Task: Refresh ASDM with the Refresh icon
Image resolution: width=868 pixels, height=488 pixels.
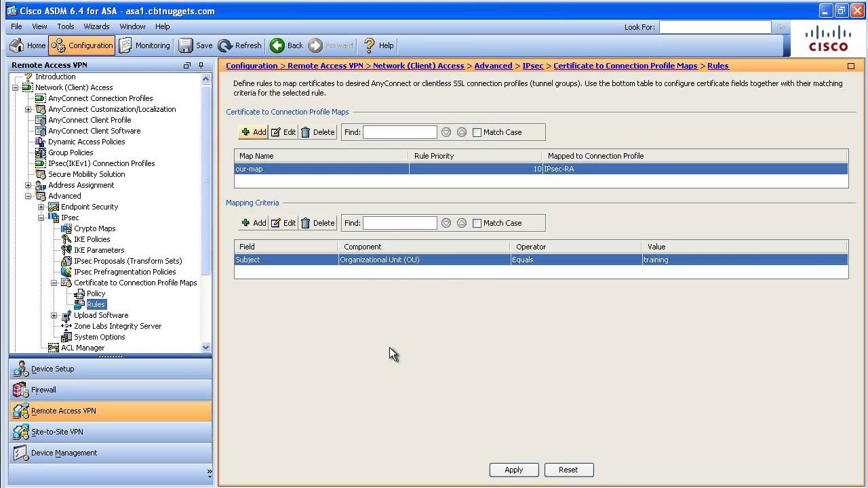Action: click(x=239, y=45)
